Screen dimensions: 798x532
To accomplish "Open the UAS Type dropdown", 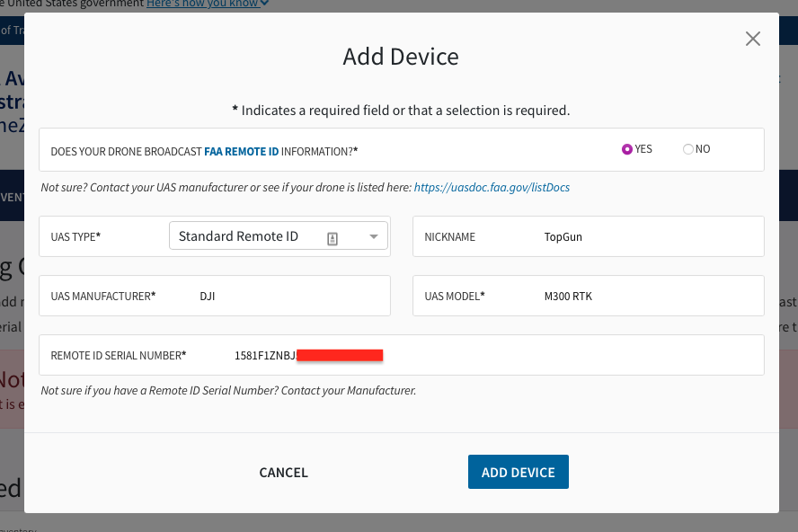I will (x=279, y=235).
